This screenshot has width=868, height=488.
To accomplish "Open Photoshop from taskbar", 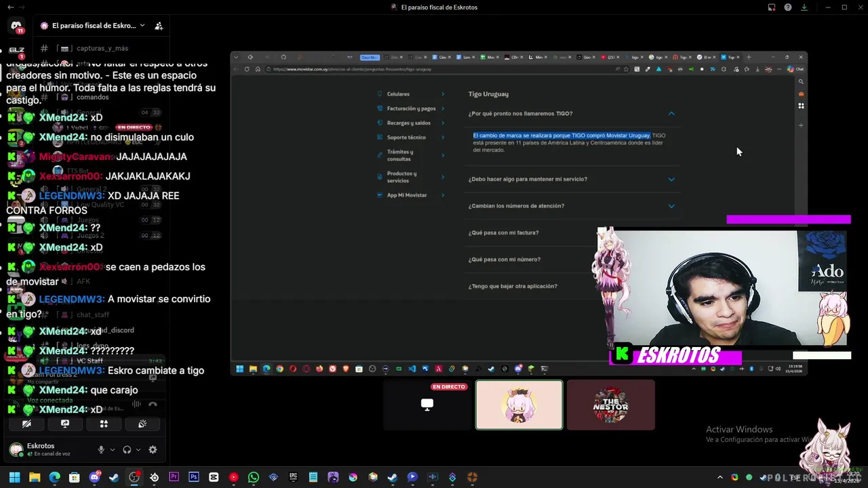I will click(x=194, y=477).
